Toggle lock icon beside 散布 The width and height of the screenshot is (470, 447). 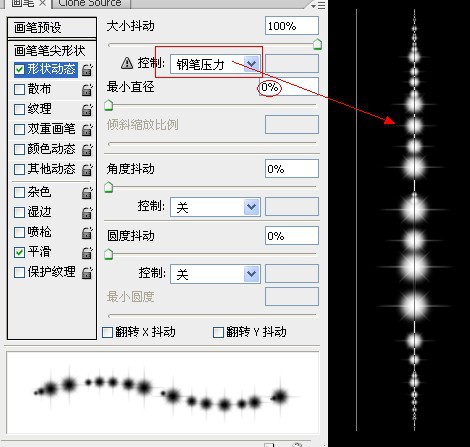click(x=87, y=90)
